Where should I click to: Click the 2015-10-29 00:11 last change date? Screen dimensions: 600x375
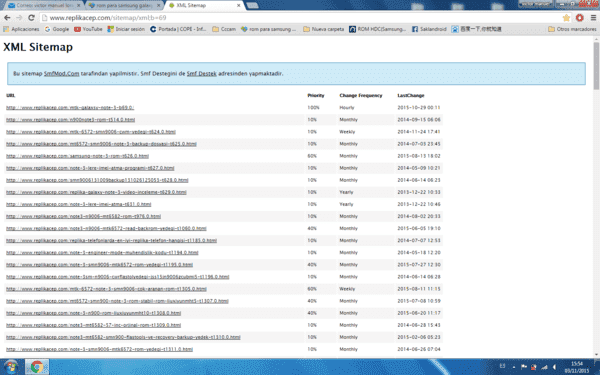pyautogui.click(x=419, y=108)
